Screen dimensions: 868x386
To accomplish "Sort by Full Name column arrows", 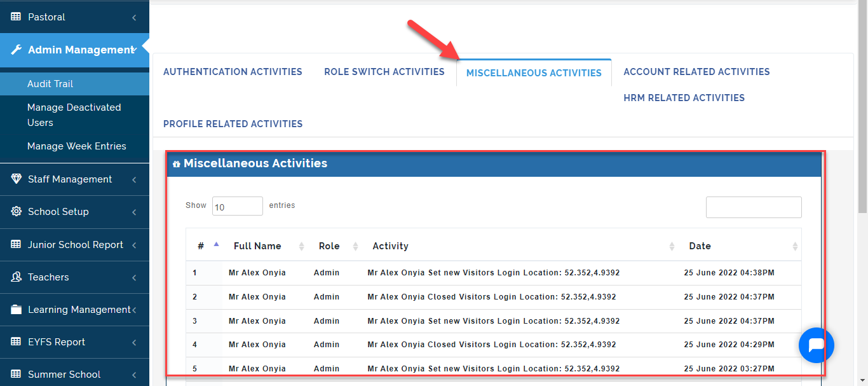I will (302, 247).
